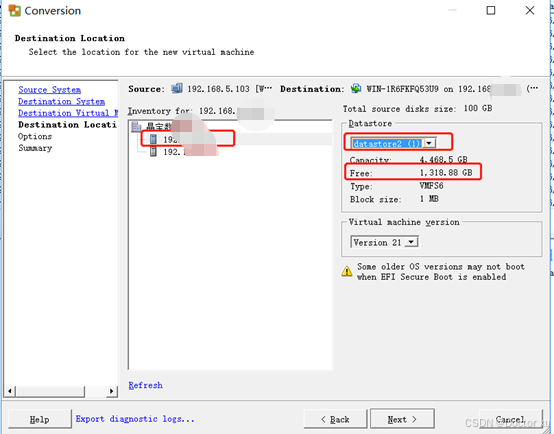The image size is (554, 434).
Task: Click right arrow of sidebar scrollbar
Action: pos(112,391)
